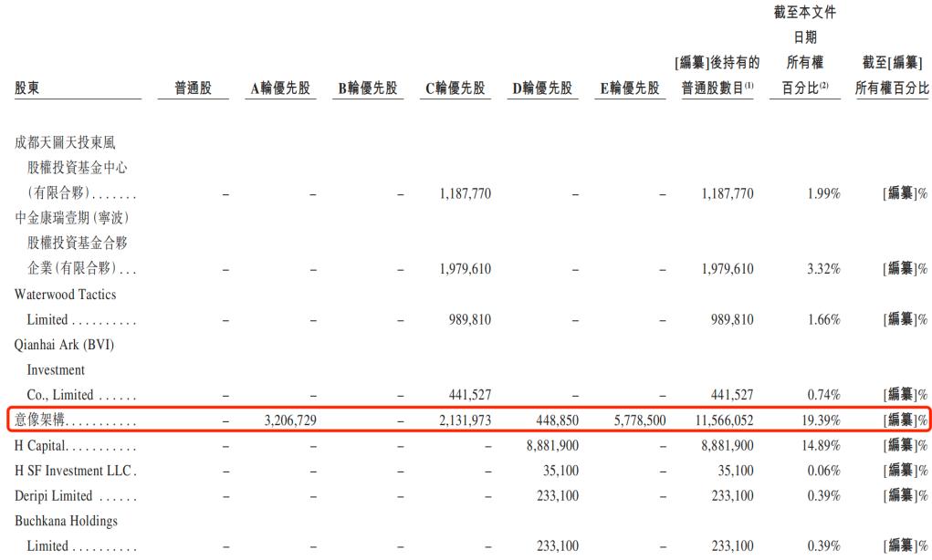The image size is (932, 560).
Task: Select Qianhai Ark (BVI) shareholder name
Action: click(64, 345)
